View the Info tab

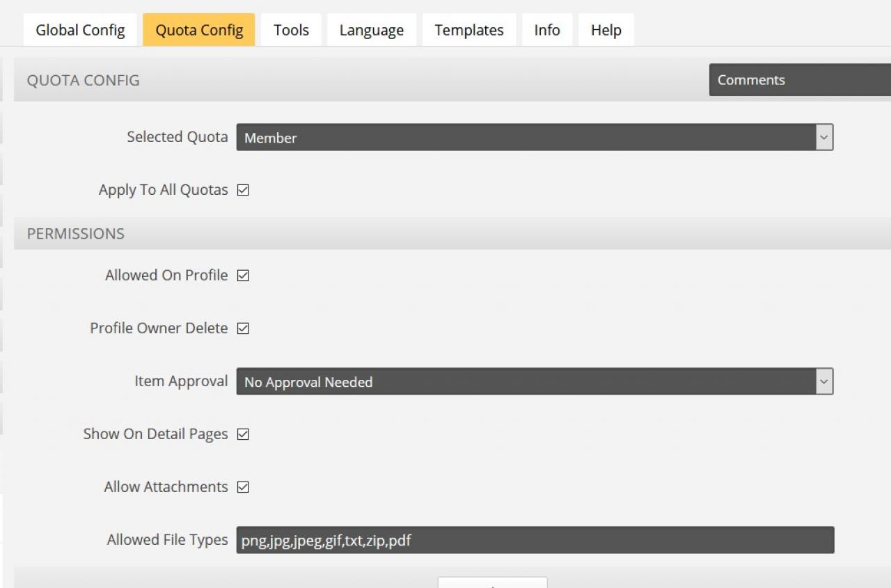pos(546,30)
